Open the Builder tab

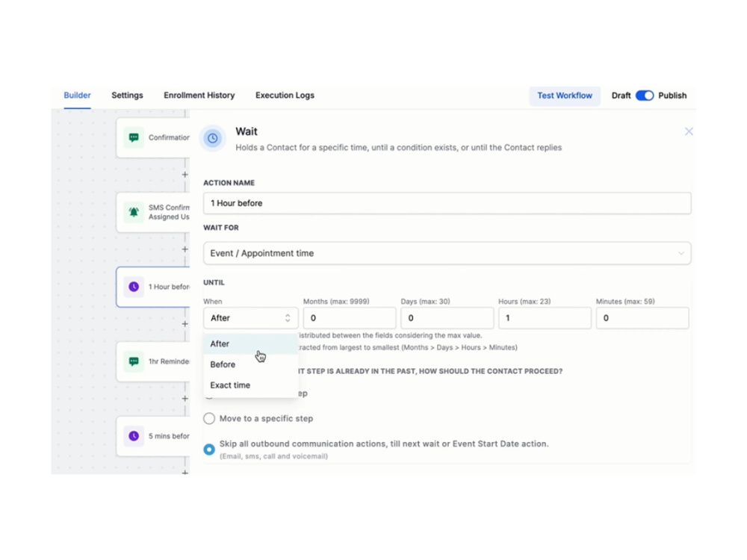click(77, 96)
